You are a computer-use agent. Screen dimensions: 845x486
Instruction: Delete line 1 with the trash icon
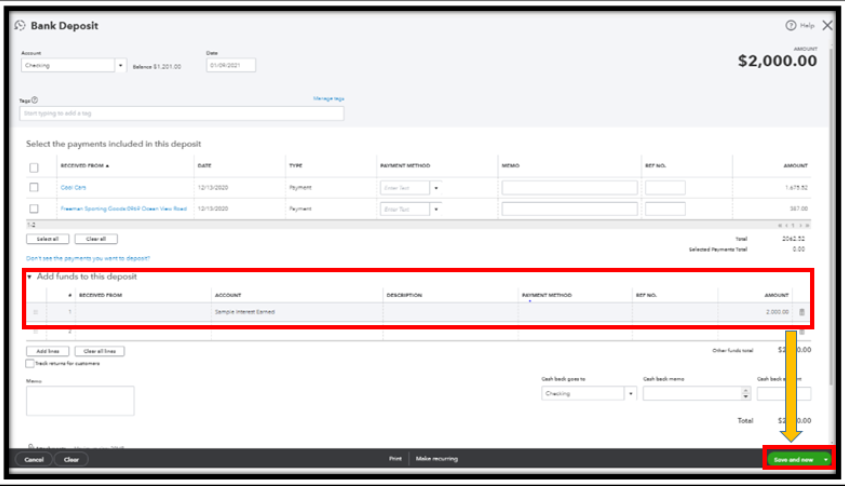[802, 312]
